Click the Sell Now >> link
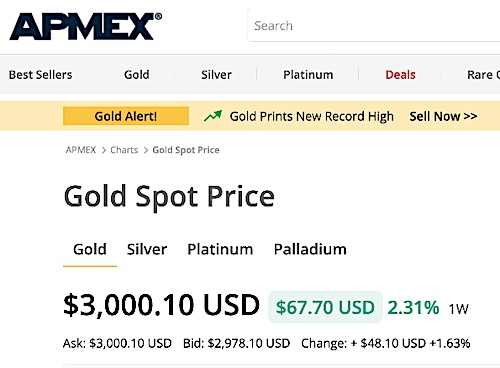 coord(443,116)
